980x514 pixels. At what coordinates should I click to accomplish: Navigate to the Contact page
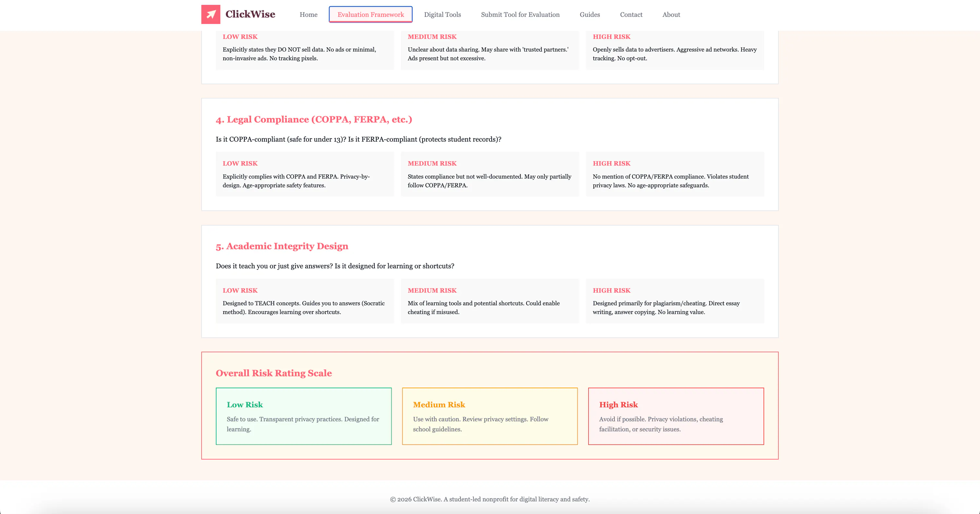[x=631, y=15]
